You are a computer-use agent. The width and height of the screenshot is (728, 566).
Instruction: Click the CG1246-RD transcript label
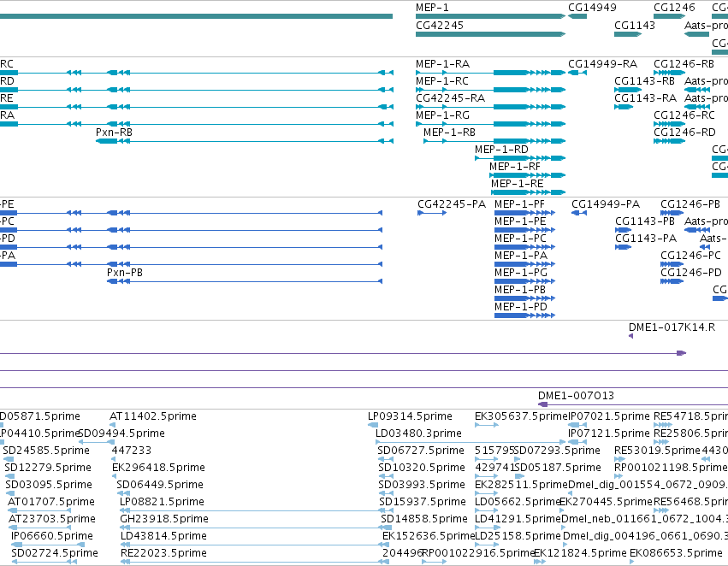pos(684,133)
